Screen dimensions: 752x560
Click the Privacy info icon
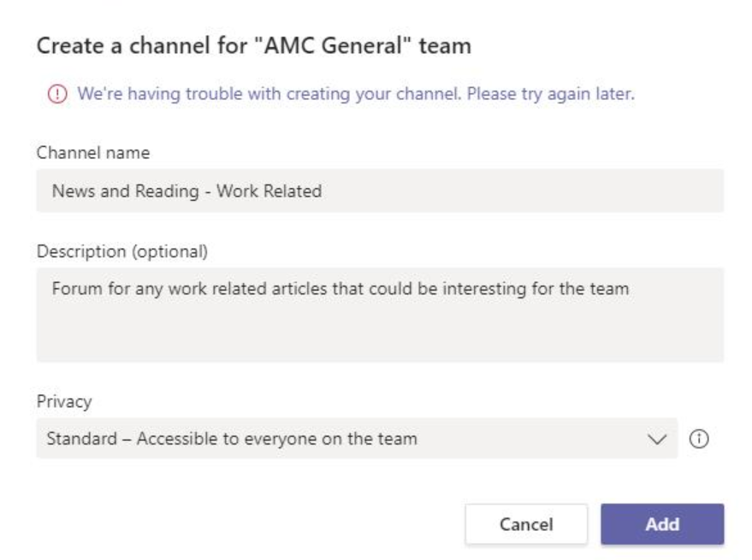pyautogui.click(x=699, y=439)
